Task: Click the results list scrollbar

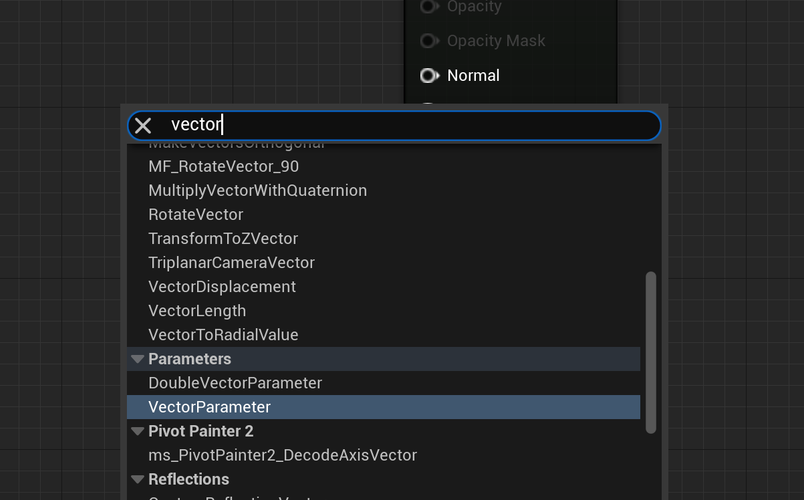Action: tap(651, 350)
